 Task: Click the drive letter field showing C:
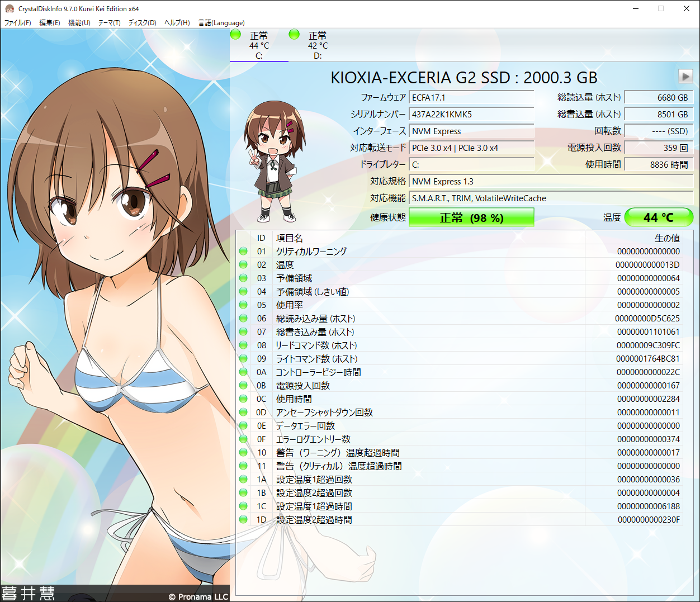(471, 165)
